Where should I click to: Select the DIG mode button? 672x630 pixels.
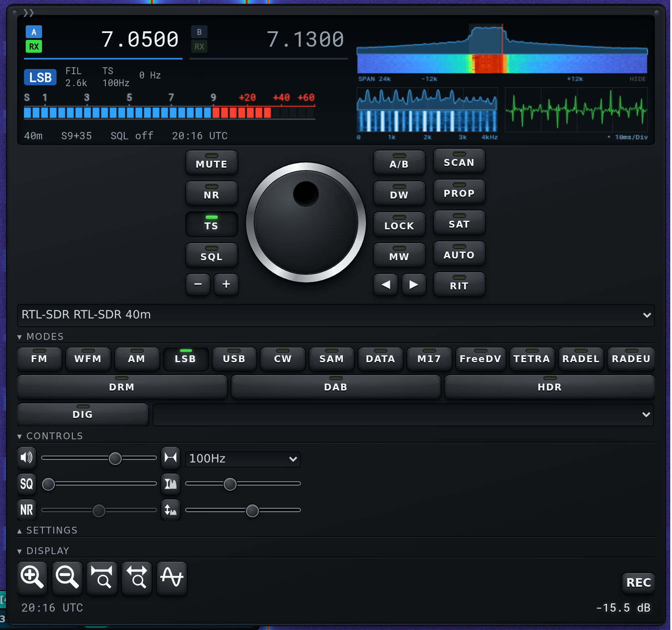(83, 414)
